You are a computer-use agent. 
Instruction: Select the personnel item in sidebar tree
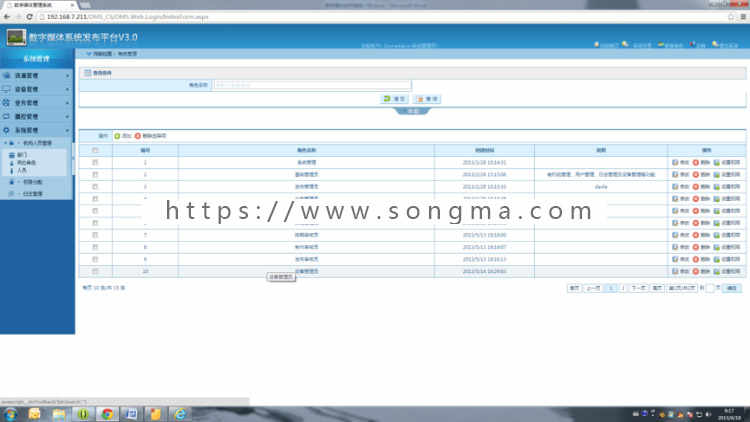point(22,170)
